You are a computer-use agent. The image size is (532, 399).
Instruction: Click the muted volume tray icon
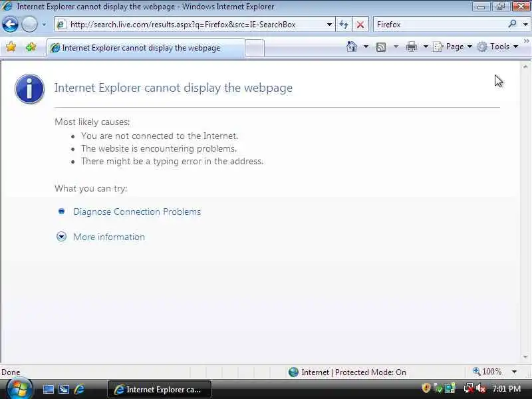[x=480, y=388]
